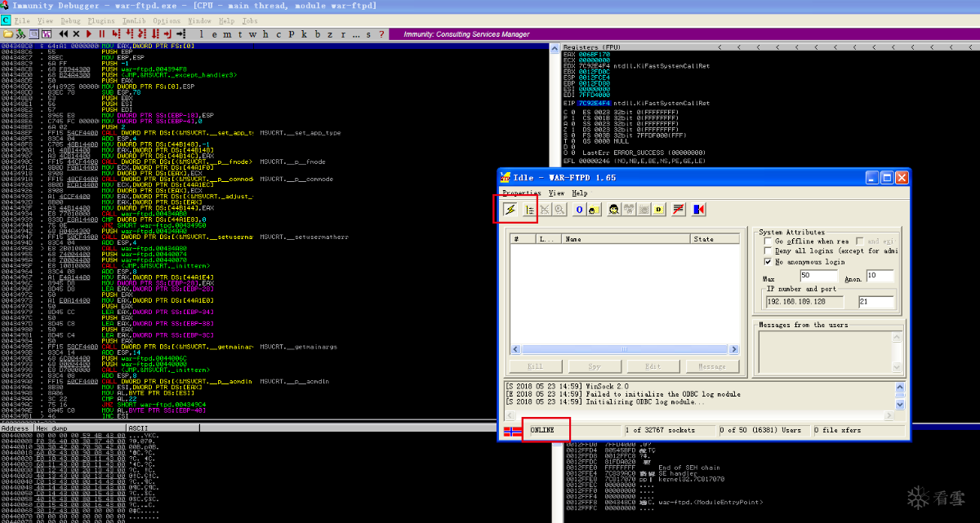Click the rewind restart program icon

pos(64,34)
